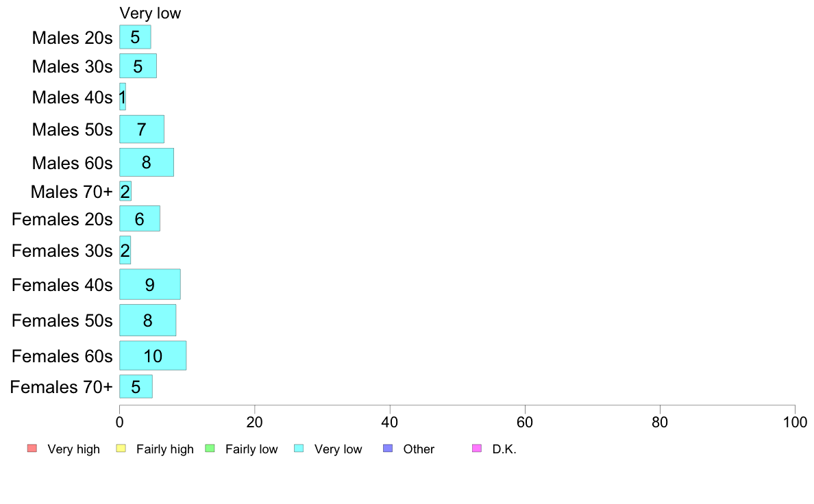Click the Fairly high yellow legend swatch
814x504 pixels.
tap(121, 449)
